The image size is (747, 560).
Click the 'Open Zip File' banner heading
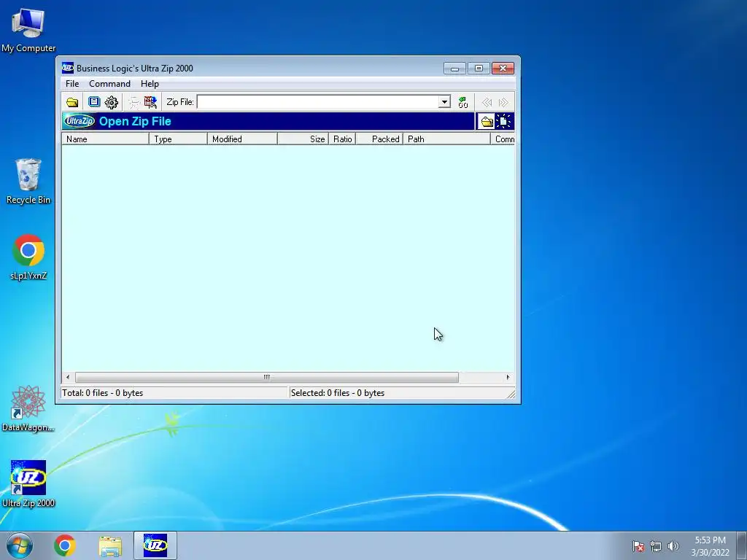[x=135, y=122]
